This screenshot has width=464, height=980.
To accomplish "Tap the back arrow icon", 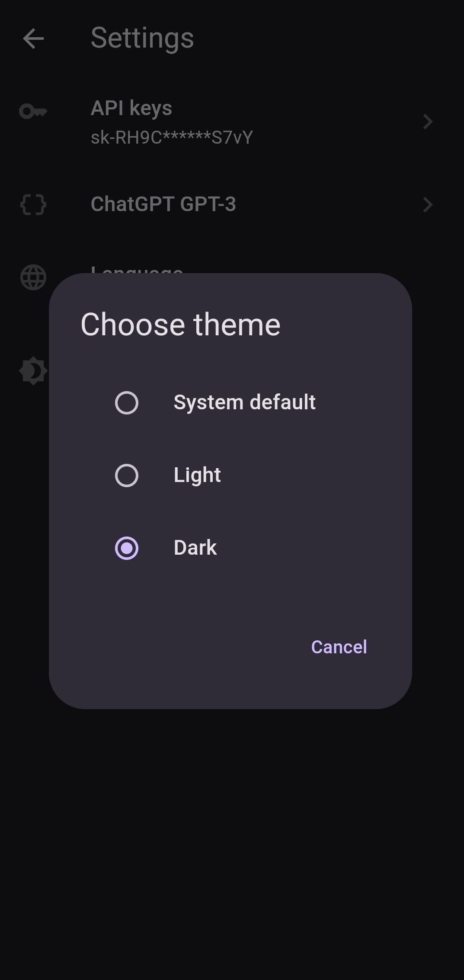I will coord(33,39).
